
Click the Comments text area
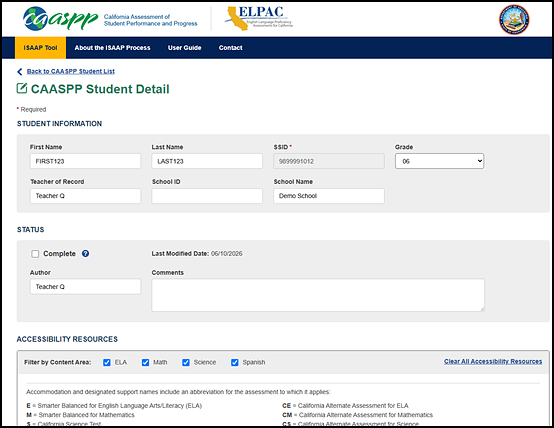318,295
